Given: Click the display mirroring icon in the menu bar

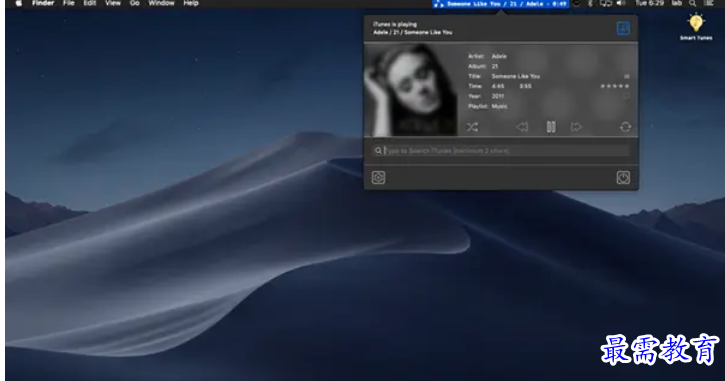Looking at the screenshot, I should tap(606, 3).
